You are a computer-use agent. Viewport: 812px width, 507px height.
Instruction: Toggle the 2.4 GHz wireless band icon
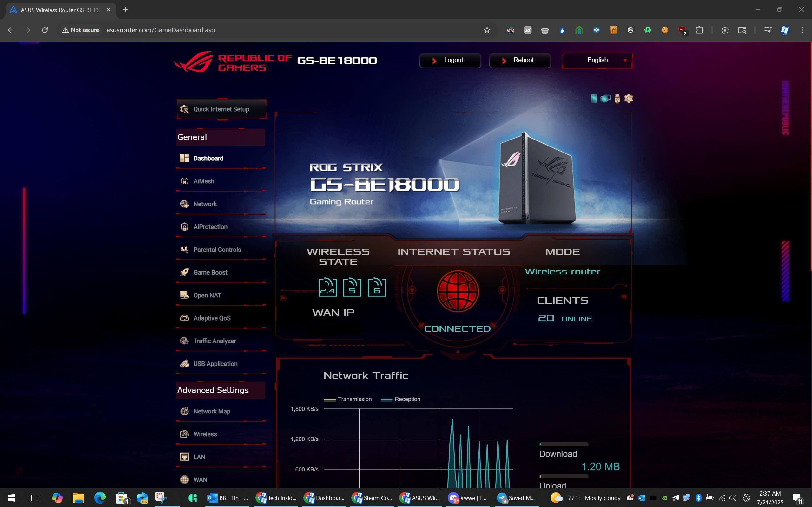[x=327, y=287]
